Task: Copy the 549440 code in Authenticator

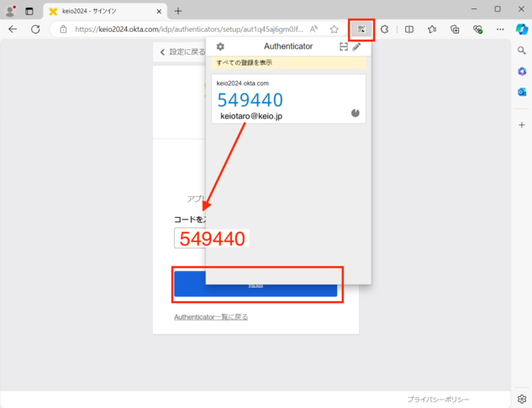Action: [250, 100]
